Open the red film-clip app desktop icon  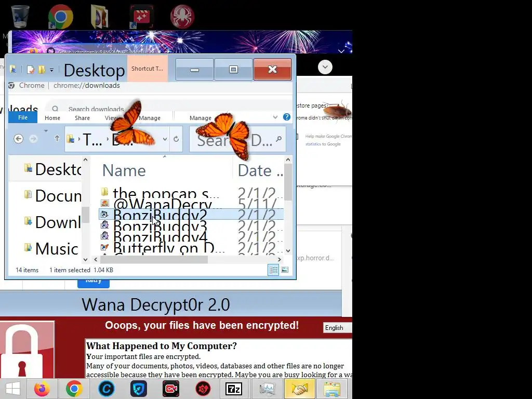[141, 16]
